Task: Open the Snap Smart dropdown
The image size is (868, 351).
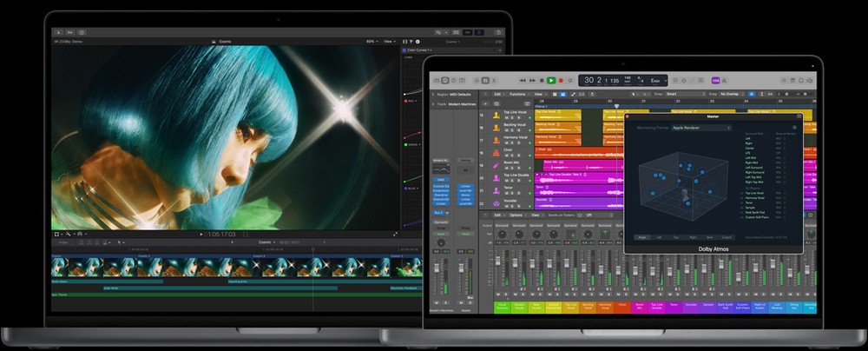Action: tap(677, 93)
